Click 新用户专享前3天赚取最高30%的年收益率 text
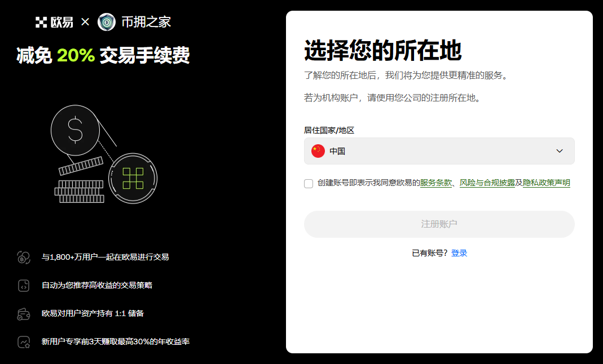The height and width of the screenshot is (364, 603). pyautogui.click(x=116, y=341)
